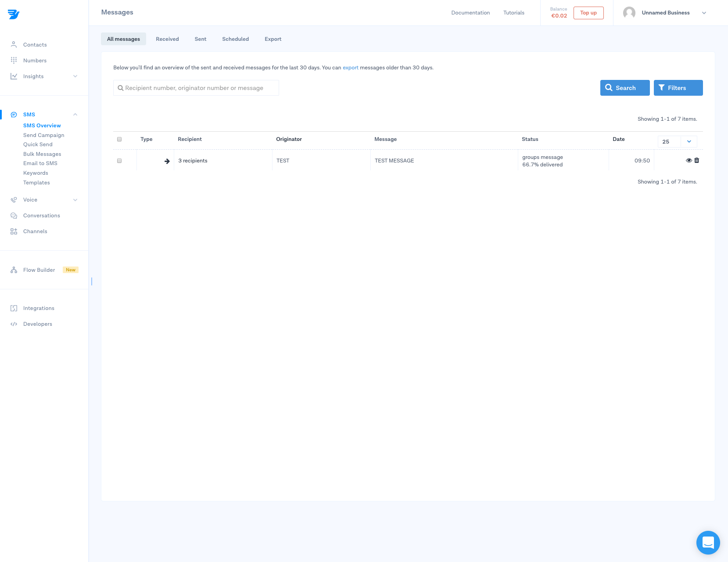Image resolution: width=728 pixels, height=562 pixels.
Task: Open Bulk Messages in sidebar
Action: (42, 154)
